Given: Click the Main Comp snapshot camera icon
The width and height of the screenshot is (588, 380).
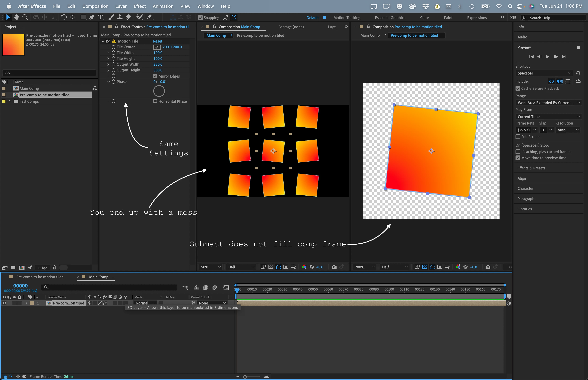Looking at the screenshot, I should 334,267.
